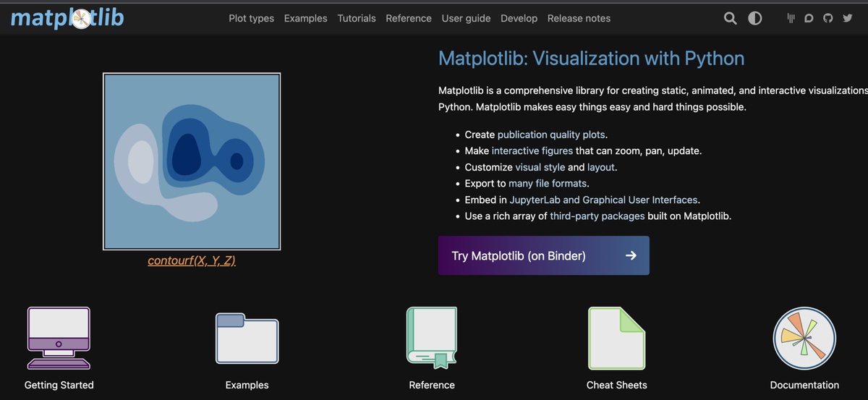Open the Gitter chat icon
This screenshot has width=868, height=400.
point(791,18)
